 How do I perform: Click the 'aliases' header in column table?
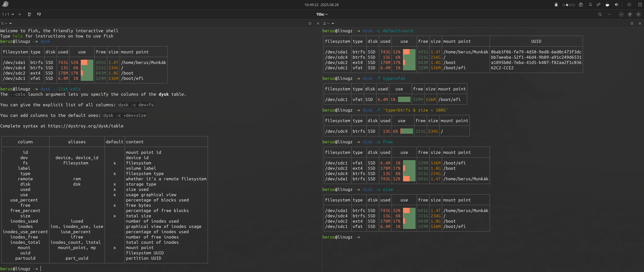[77, 142]
